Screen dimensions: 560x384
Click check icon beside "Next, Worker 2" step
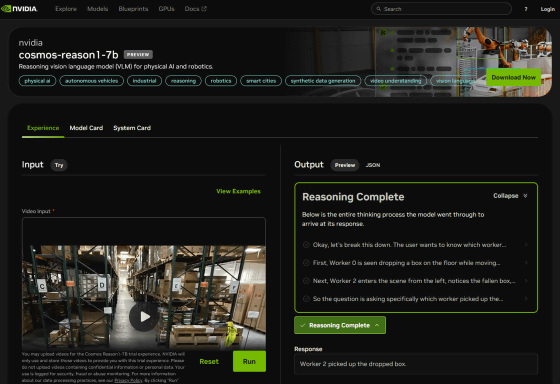click(306, 280)
